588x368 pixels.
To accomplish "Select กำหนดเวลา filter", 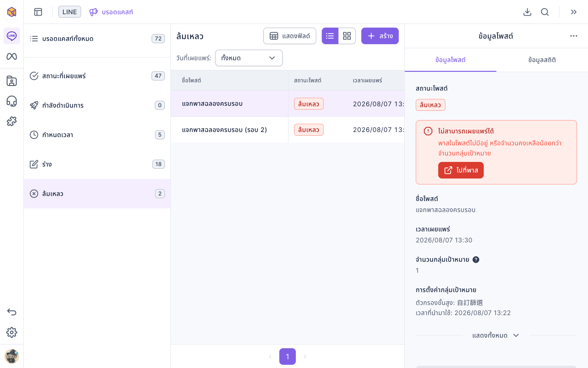I will 97,135.
